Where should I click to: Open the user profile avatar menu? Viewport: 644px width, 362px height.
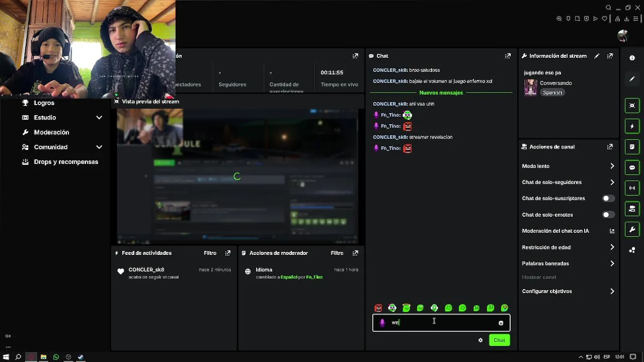[x=623, y=36]
